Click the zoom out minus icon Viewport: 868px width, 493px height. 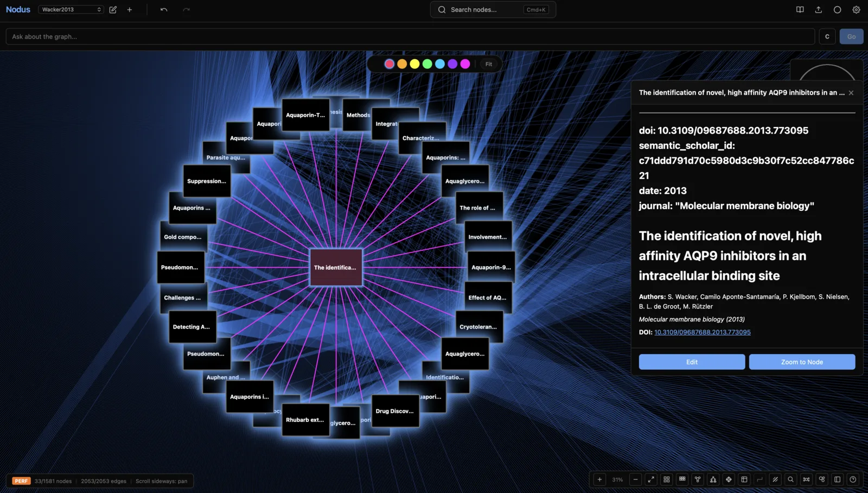pyautogui.click(x=635, y=479)
